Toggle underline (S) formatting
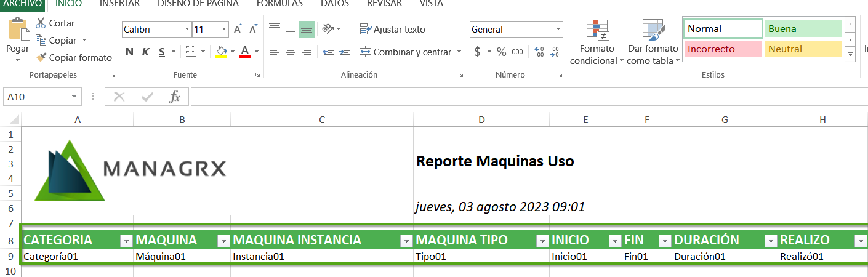Viewport: 868px width, 277px height. [162, 52]
